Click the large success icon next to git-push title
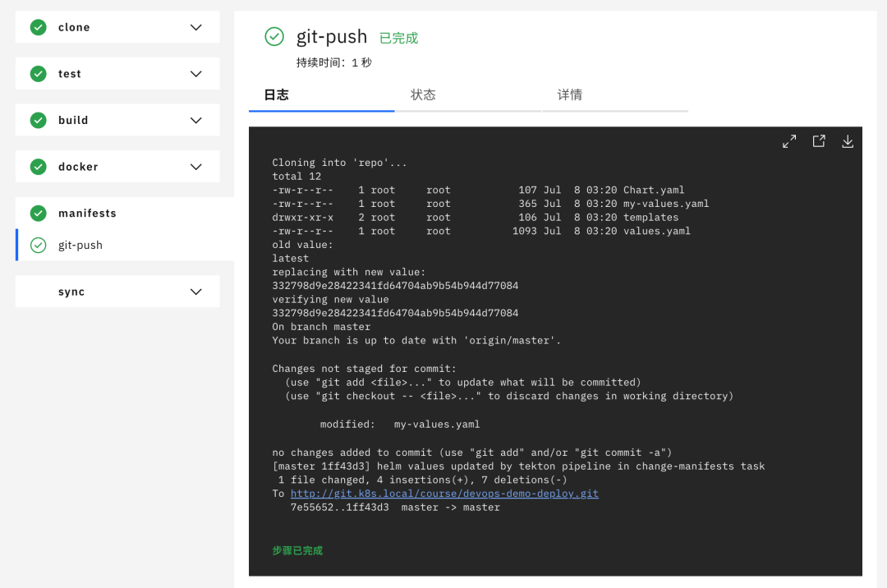The height and width of the screenshot is (588, 887). 274,37
